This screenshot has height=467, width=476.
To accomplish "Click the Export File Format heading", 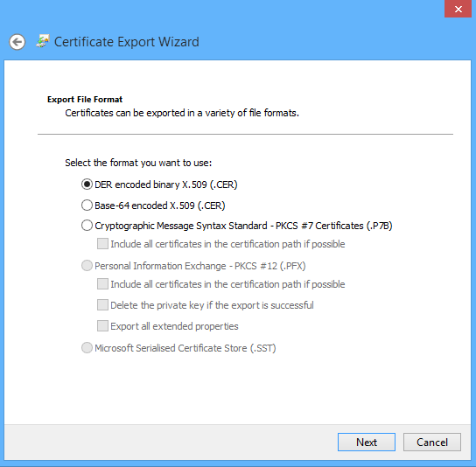I will (85, 100).
